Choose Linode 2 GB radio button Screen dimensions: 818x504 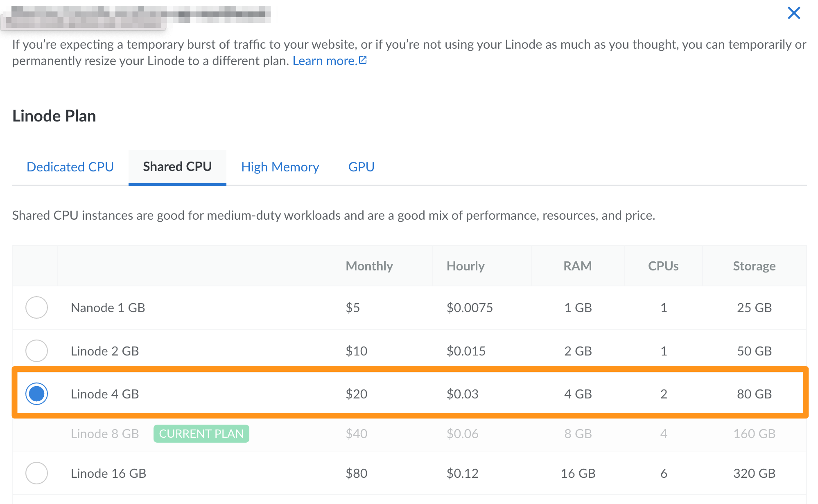point(36,351)
